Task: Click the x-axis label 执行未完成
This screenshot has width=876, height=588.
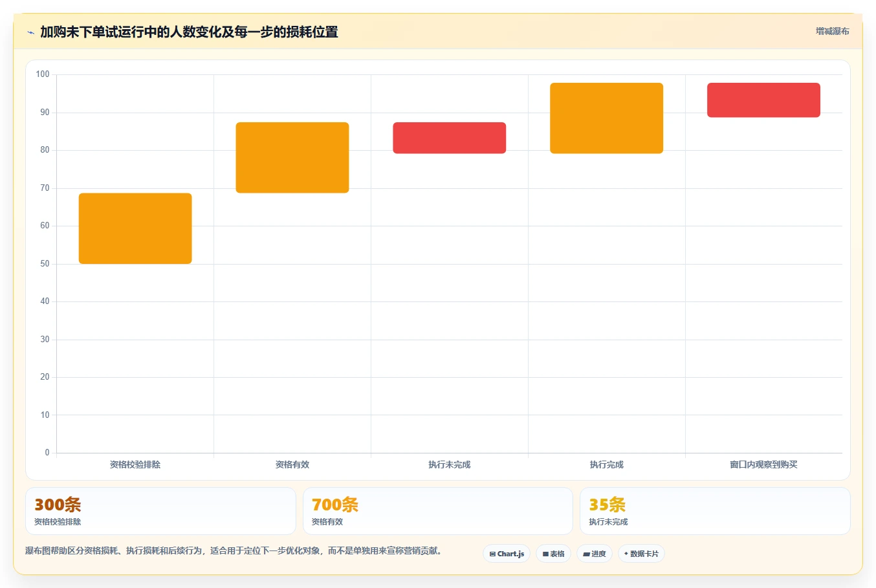Action: point(450,464)
